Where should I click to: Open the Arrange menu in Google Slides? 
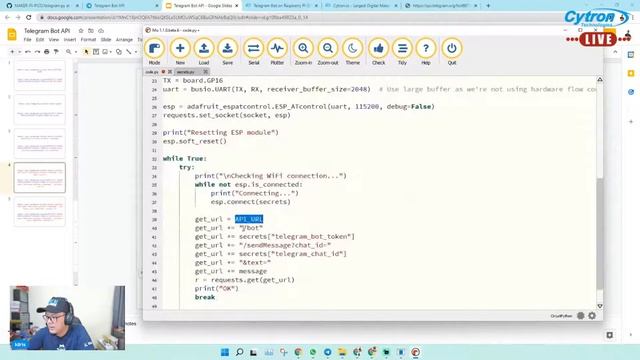coord(124,40)
